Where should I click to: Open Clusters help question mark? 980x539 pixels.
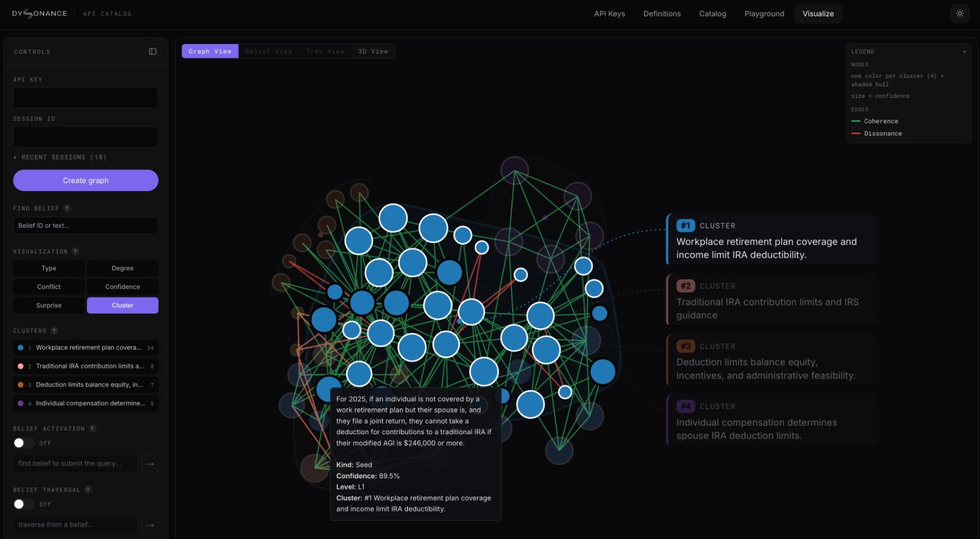pyautogui.click(x=55, y=331)
